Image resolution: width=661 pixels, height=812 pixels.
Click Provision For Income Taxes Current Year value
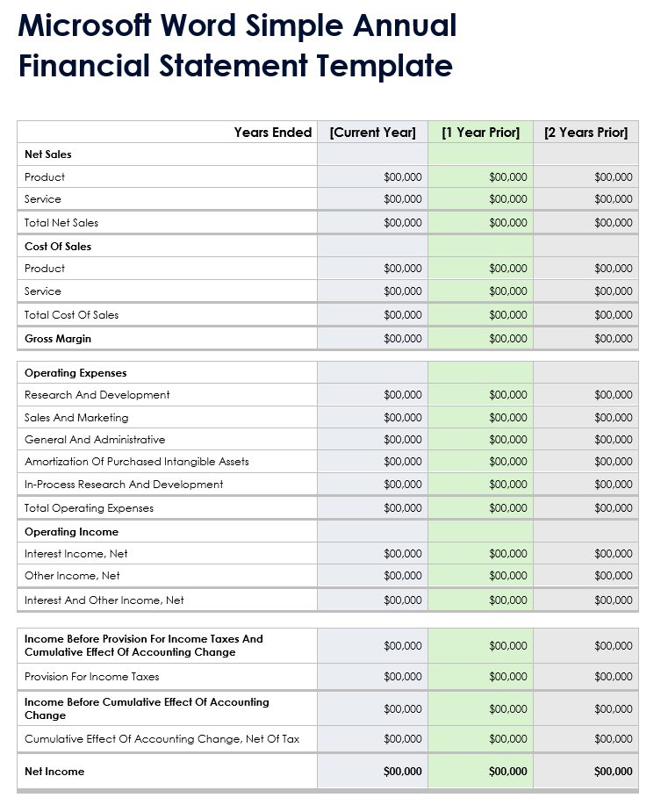[402, 677]
